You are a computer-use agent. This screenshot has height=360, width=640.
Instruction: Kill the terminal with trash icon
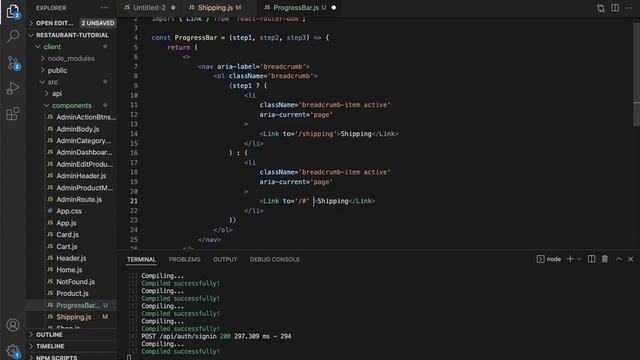(605, 259)
